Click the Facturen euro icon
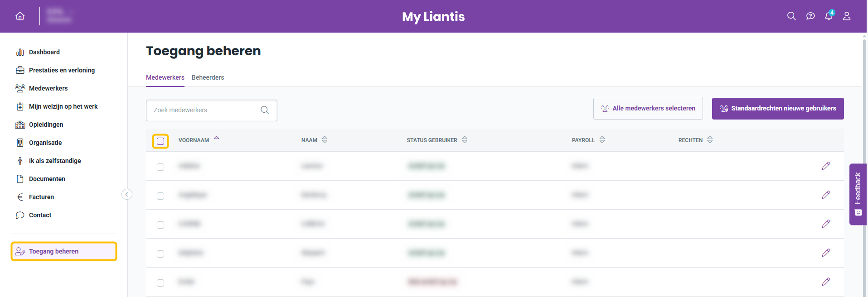The width and height of the screenshot is (868, 297). pos(20,197)
